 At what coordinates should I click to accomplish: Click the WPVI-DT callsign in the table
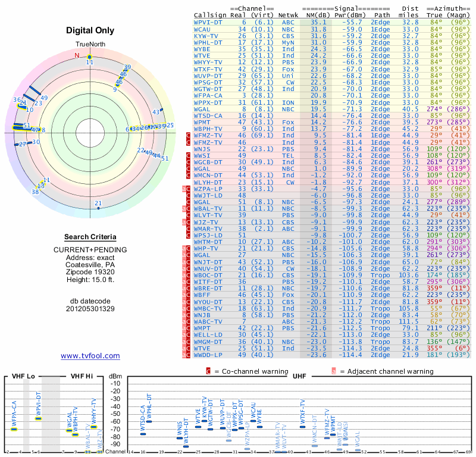[x=208, y=23]
